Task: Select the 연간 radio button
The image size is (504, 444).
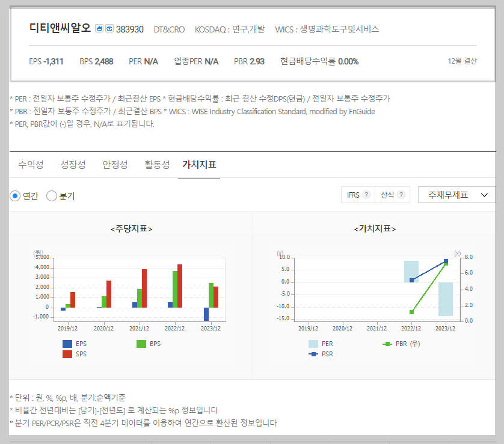Action: 14,195
